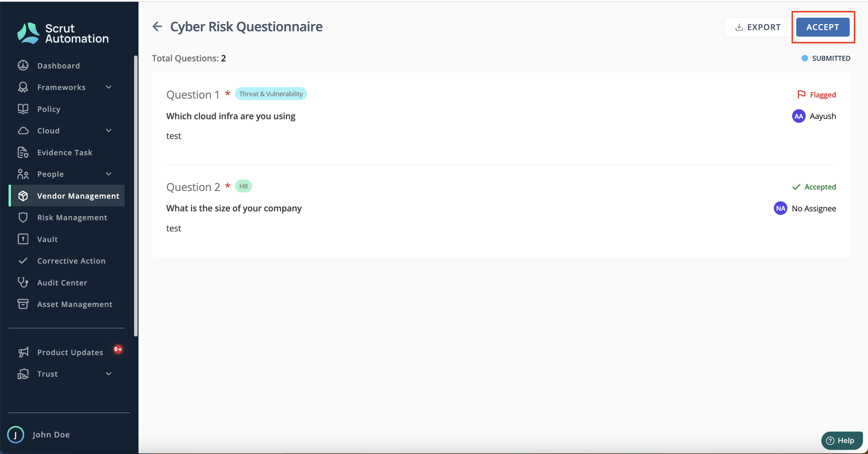Go back using the arrow next to Cyber Risk Questionnaire
Viewport: 868px width, 454px height.
(x=157, y=26)
